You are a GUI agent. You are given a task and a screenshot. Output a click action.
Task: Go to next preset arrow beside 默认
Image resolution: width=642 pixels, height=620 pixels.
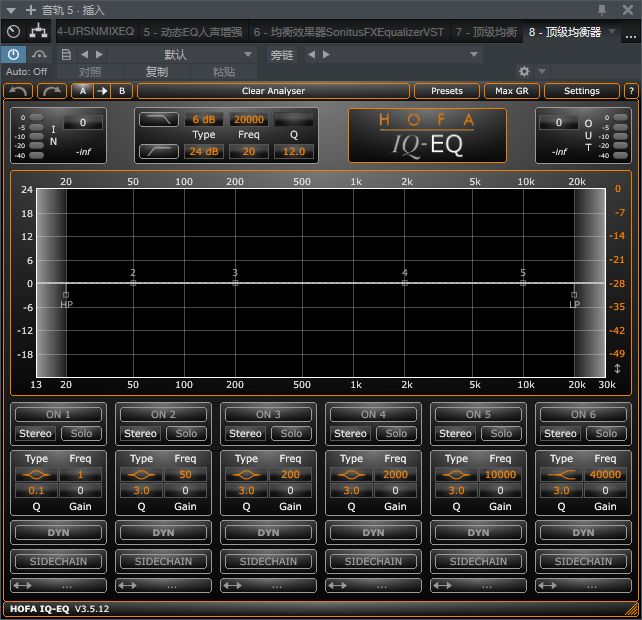pos(99,54)
